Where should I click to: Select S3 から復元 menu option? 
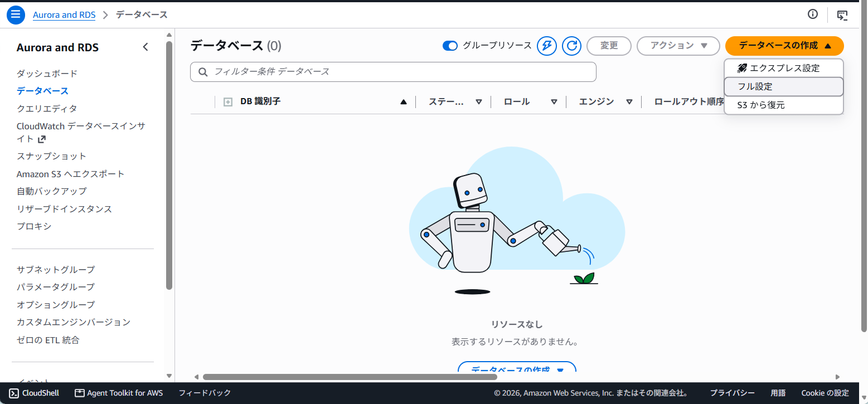click(x=784, y=105)
